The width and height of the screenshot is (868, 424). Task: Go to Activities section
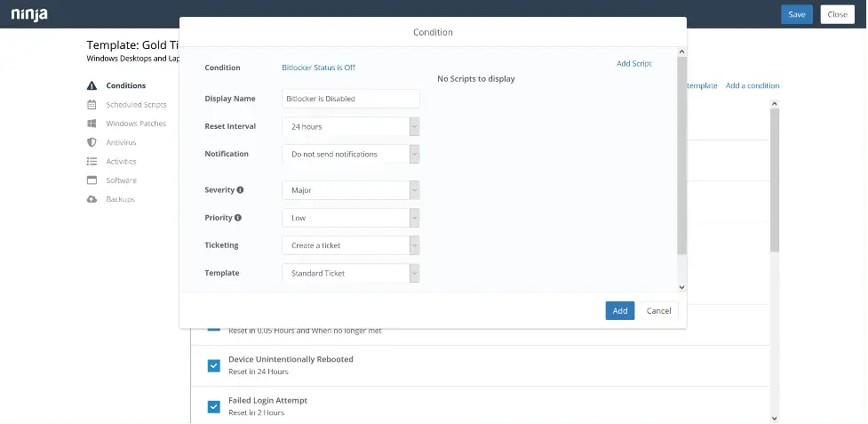(121, 161)
